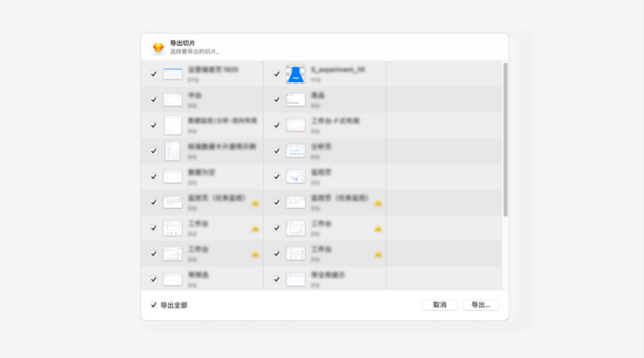Click the 带筛选 slice name
The height and width of the screenshot is (358, 644).
(199, 275)
